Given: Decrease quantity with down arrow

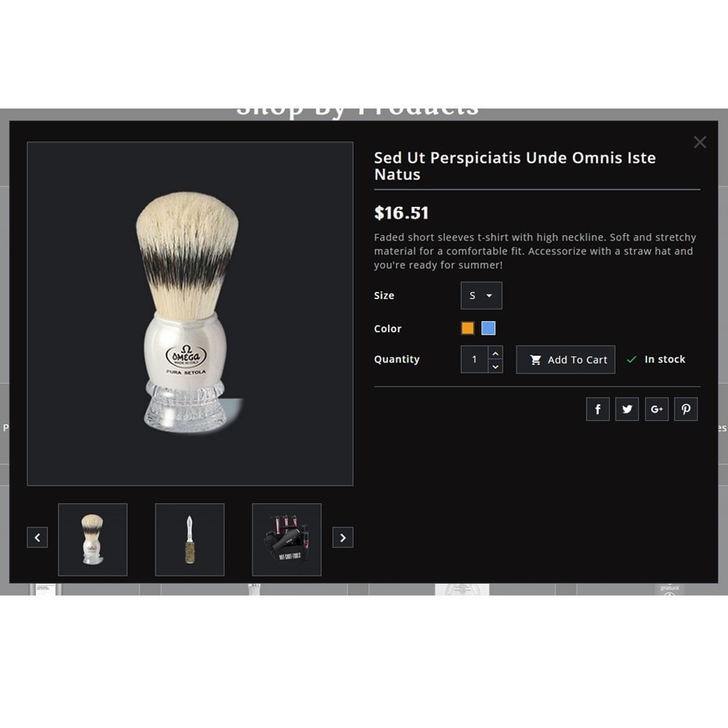Looking at the screenshot, I should pos(495,366).
